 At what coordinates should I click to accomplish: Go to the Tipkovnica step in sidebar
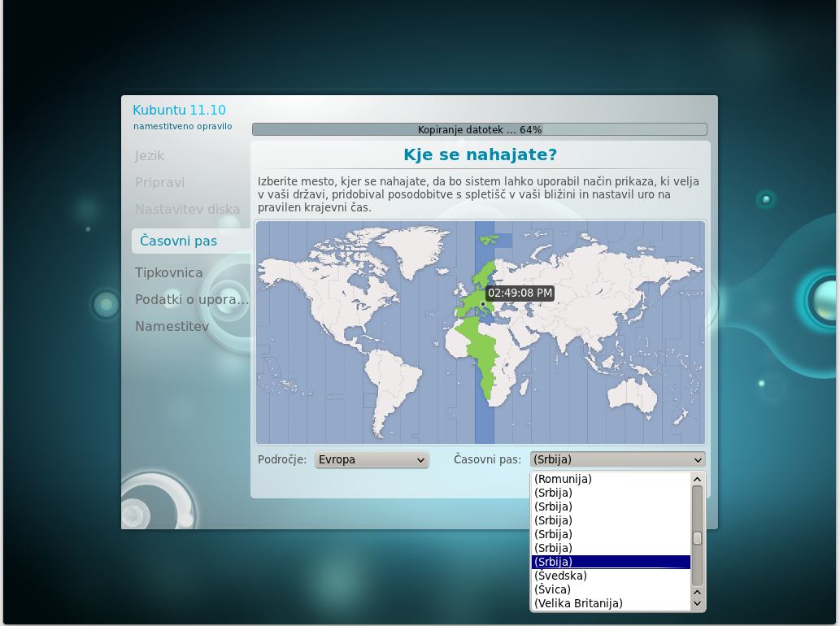(169, 272)
